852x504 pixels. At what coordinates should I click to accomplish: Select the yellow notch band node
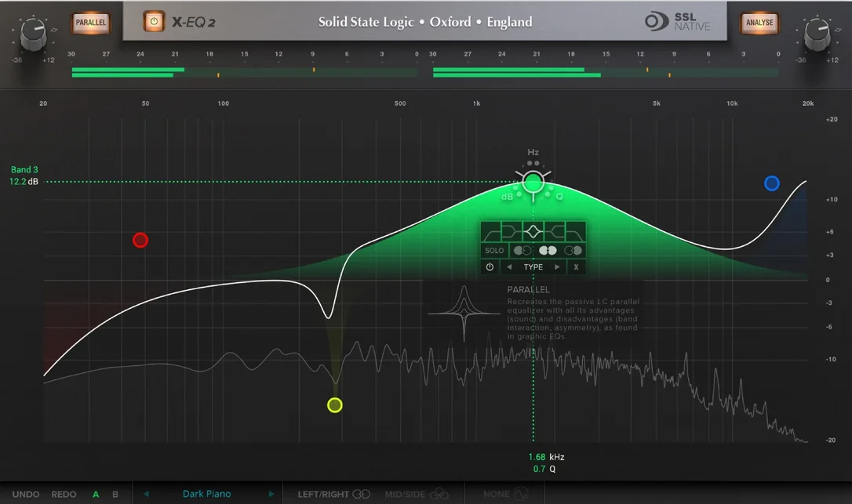click(335, 405)
